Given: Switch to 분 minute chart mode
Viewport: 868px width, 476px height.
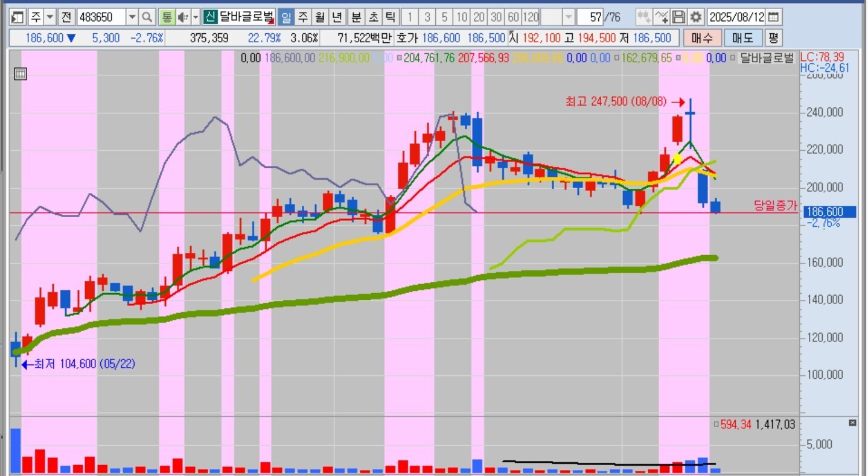Looking at the screenshot, I should pos(357,17).
